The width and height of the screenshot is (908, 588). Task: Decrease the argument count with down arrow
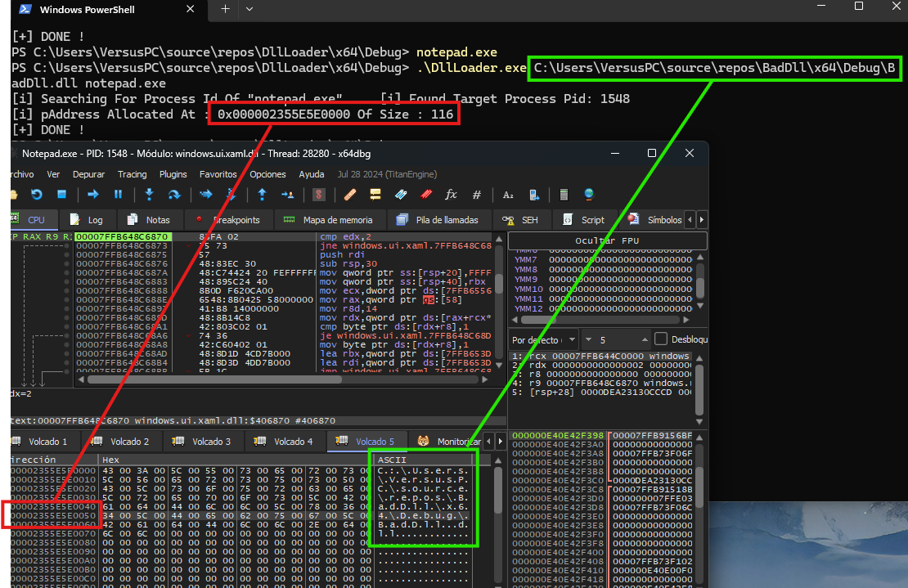click(589, 339)
